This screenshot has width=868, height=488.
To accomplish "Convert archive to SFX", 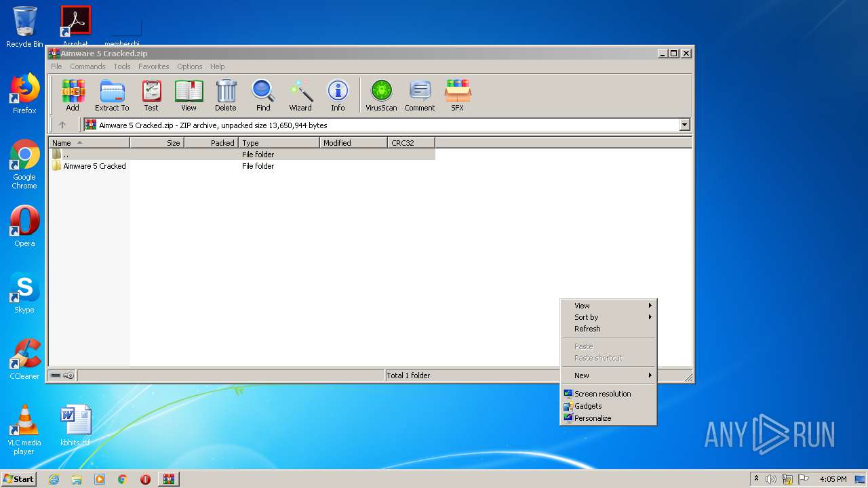I will (x=458, y=95).
